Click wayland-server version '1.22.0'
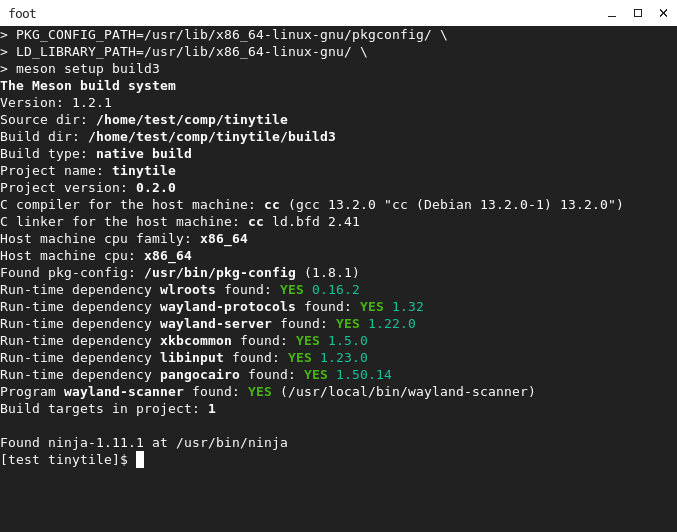The width and height of the screenshot is (677, 532). [392, 324]
